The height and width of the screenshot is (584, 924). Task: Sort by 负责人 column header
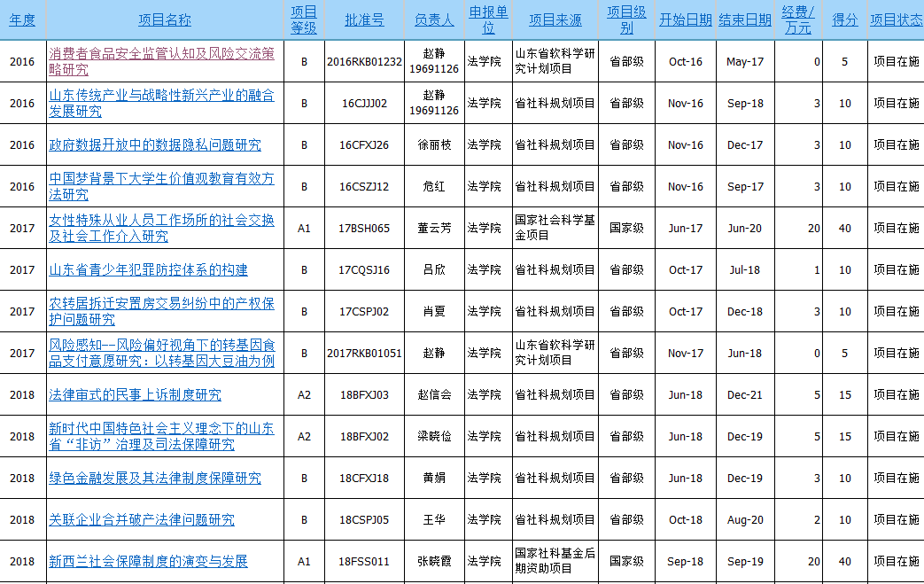tap(434, 20)
